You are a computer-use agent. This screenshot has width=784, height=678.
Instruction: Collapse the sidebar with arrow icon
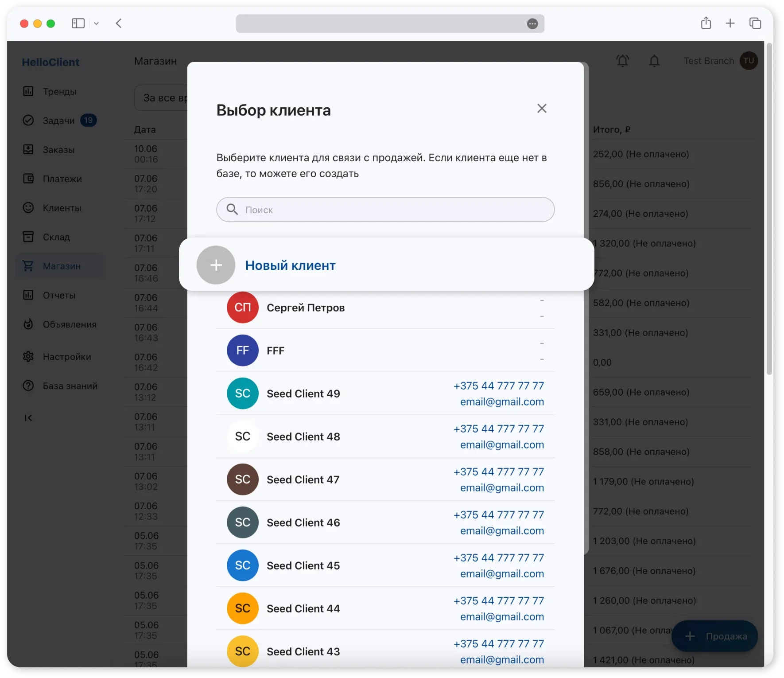pos(28,418)
